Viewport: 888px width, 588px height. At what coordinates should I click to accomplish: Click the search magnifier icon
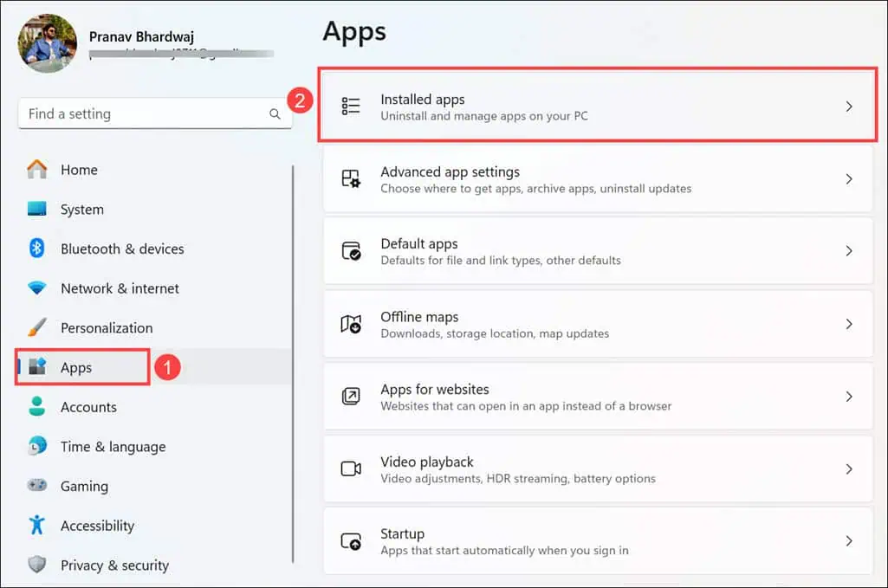[x=275, y=113]
